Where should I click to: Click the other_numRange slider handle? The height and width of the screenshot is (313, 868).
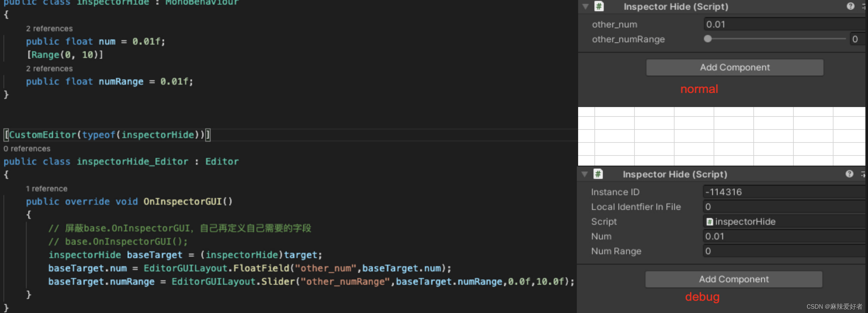708,39
